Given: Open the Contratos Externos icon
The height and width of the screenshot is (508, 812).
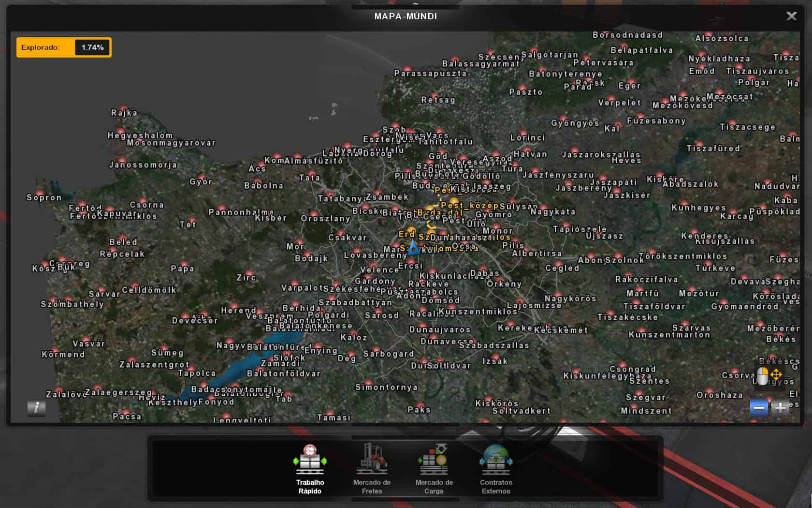Looking at the screenshot, I should click(x=496, y=467).
